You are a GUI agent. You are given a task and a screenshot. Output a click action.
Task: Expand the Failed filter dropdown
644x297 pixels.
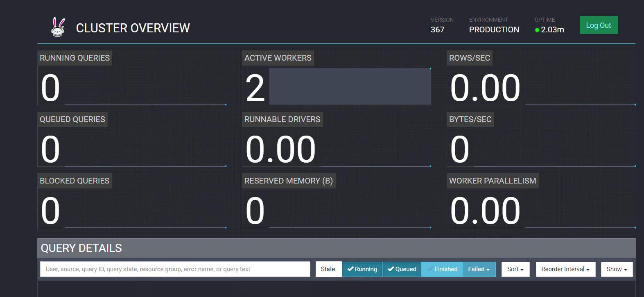tap(479, 269)
